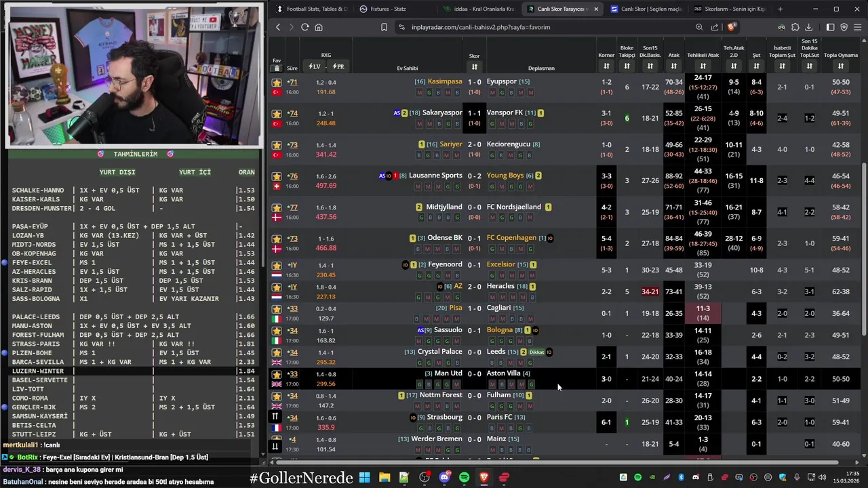Switch to Canlı Skor | Seçilen maçlar tab
Image resolution: width=868 pixels, height=488 pixels.
point(646,9)
